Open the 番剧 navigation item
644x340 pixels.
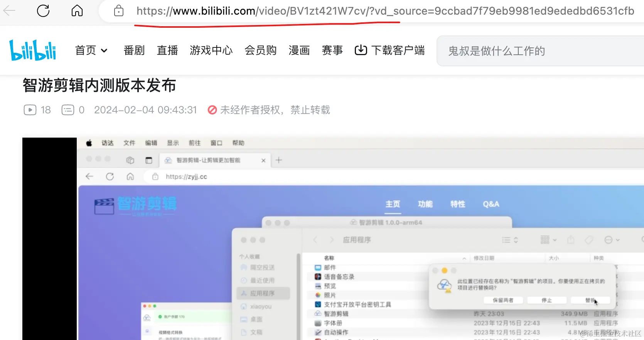pyautogui.click(x=134, y=50)
